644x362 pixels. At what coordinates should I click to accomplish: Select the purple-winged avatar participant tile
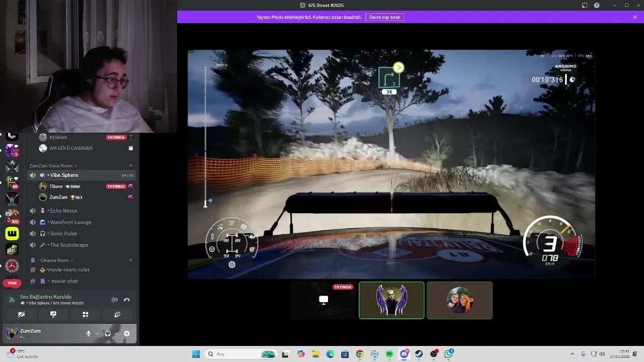pyautogui.click(x=391, y=300)
